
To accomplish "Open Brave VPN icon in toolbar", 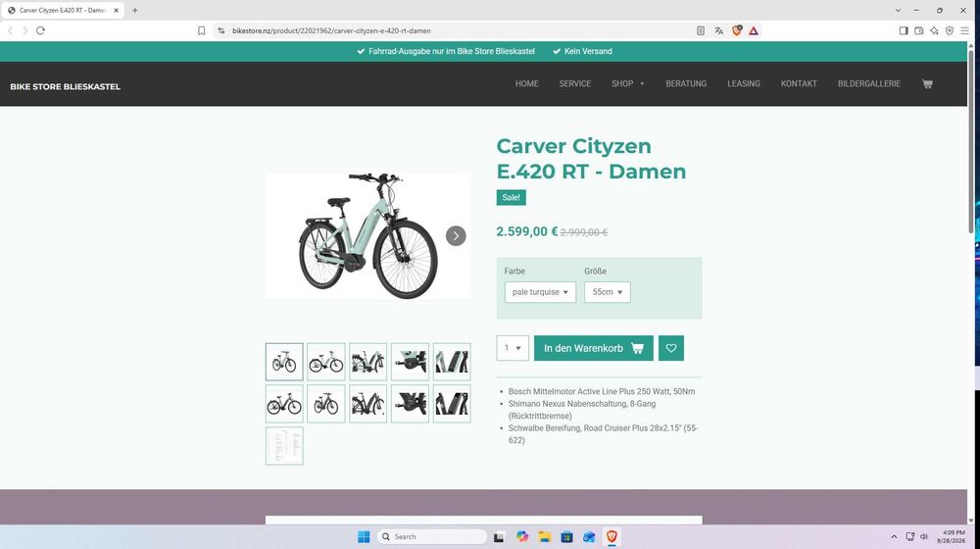I will (950, 30).
